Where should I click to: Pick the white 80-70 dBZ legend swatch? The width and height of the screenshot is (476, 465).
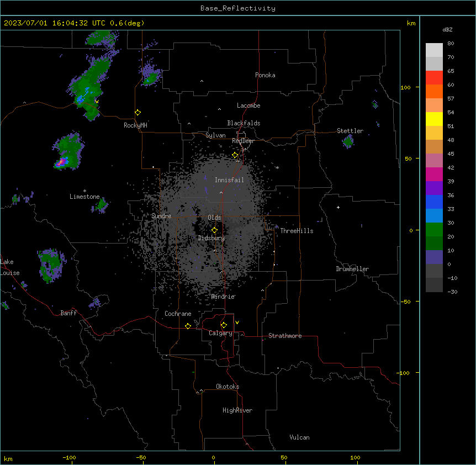[x=434, y=50]
